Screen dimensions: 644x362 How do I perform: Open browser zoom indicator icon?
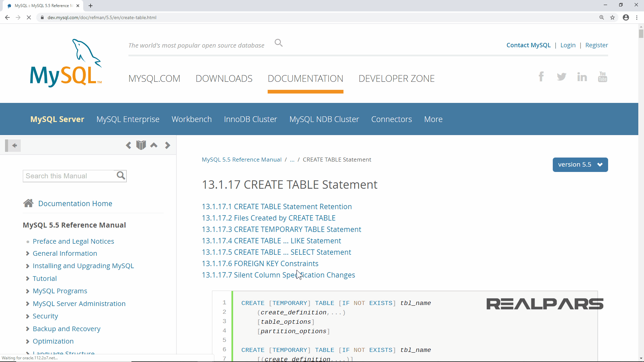click(602, 17)
